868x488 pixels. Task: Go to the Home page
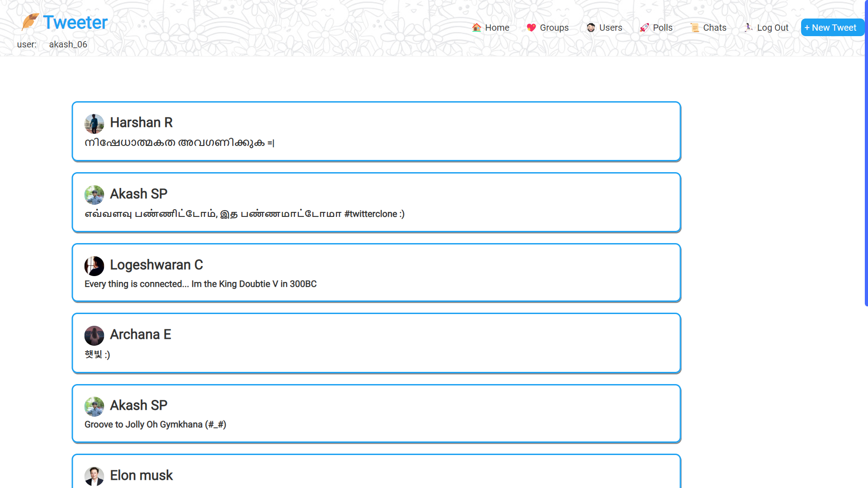[x=497, y=28]
